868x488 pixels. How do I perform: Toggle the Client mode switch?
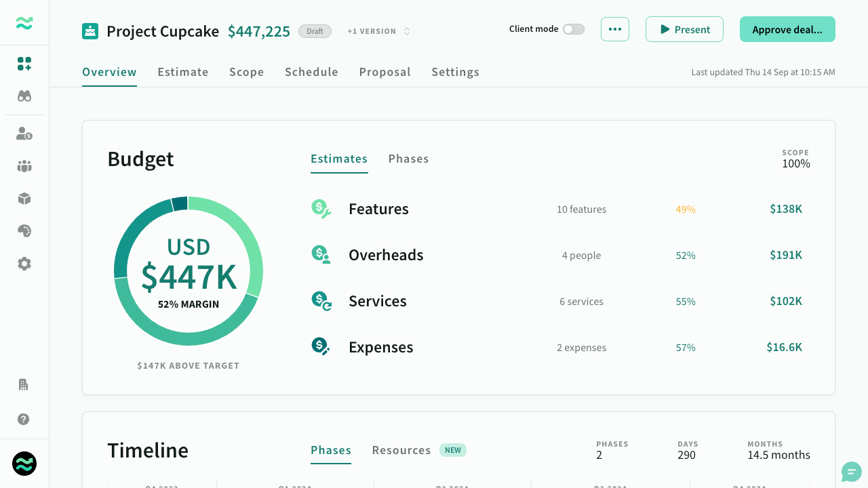point(574,29)
